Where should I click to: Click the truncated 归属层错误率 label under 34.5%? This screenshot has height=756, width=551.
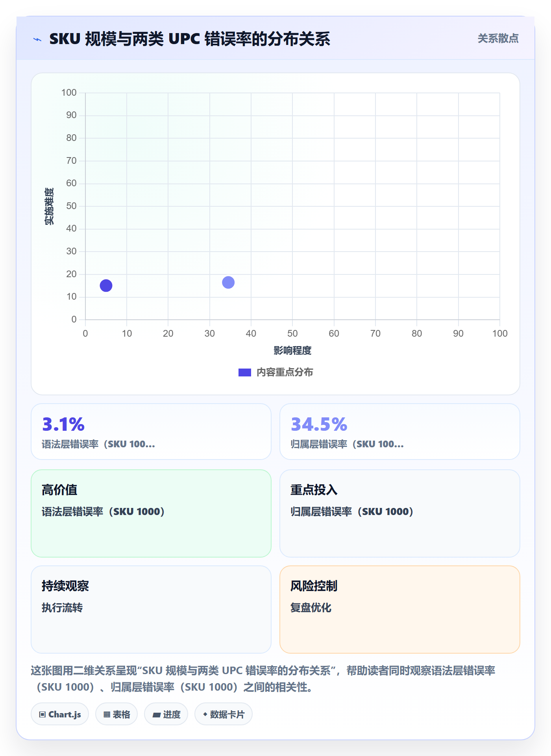coord(347,444)
